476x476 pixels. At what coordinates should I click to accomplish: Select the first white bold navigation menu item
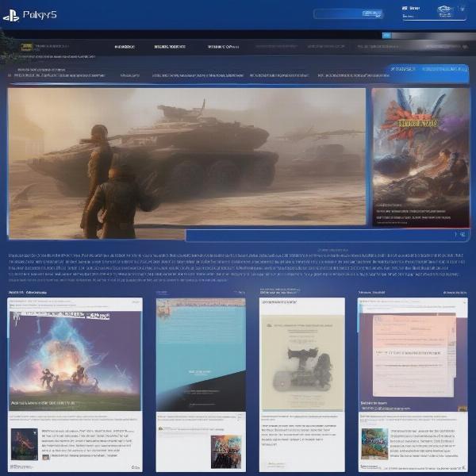[125, 47]
